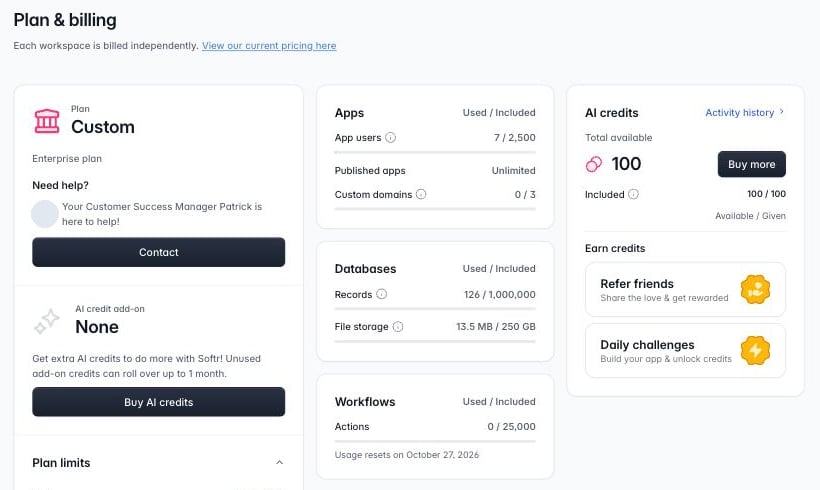The height and width of the screenshot is (490, 820).
Task: Click 'Usage resets on October 27, 2026' text
Action: click(407, 454)
